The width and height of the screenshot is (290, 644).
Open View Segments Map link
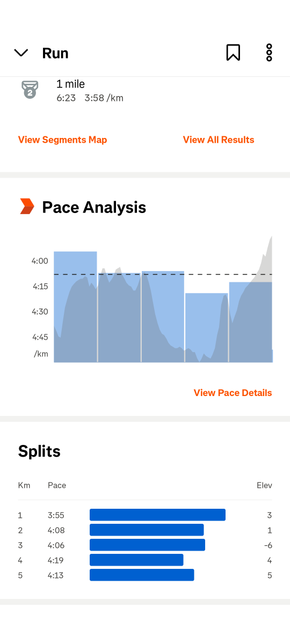click(62, 140)
